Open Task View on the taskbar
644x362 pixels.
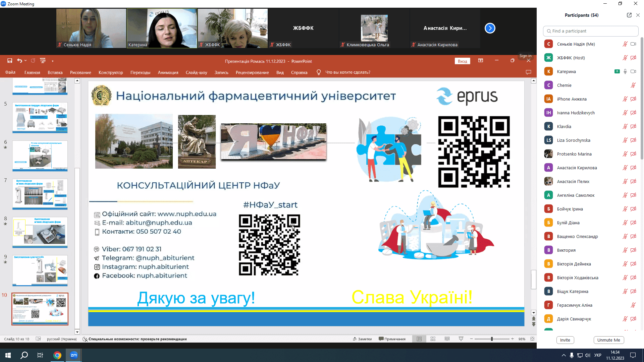tap(40, 355)
